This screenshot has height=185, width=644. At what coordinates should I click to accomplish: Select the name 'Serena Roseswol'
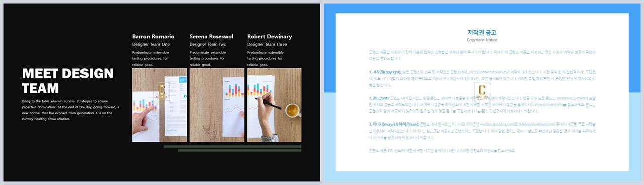[211, 36]
